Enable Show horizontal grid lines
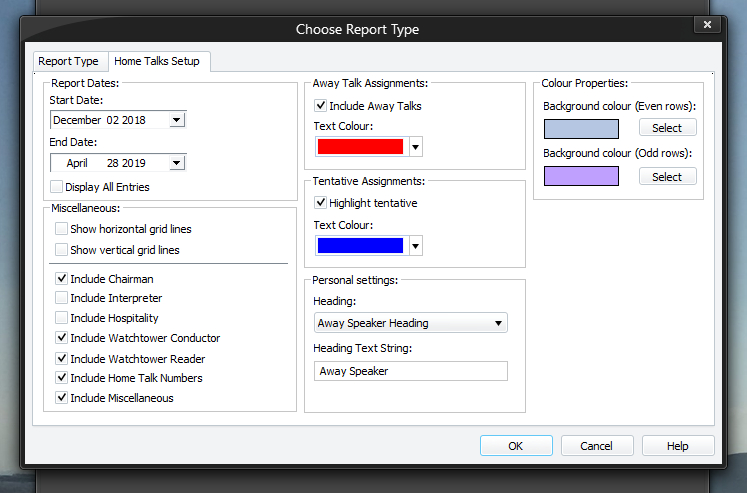747x493 pixels. (x=62, y=230)
